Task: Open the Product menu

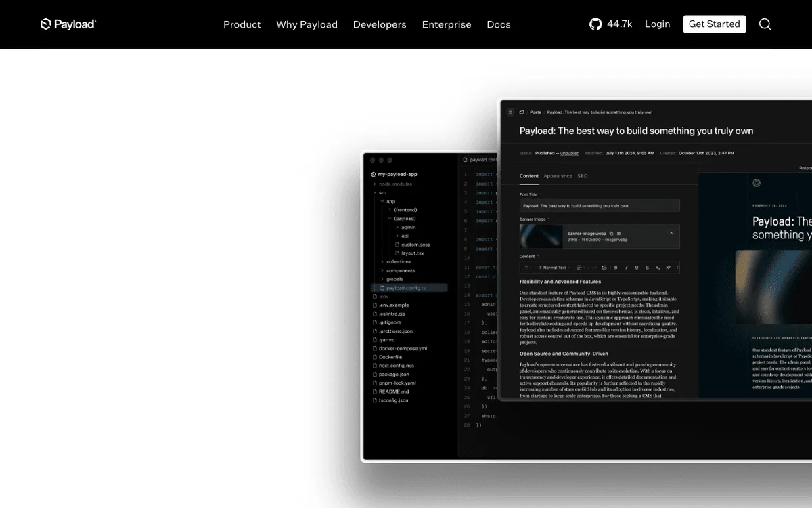Action: point(242,24)
